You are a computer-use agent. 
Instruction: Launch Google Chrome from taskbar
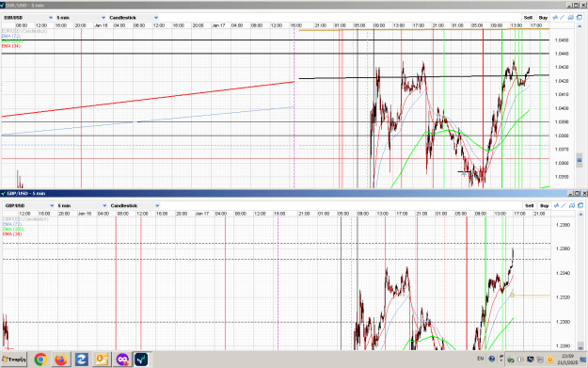pyautogui.click(x=40, y=360)
